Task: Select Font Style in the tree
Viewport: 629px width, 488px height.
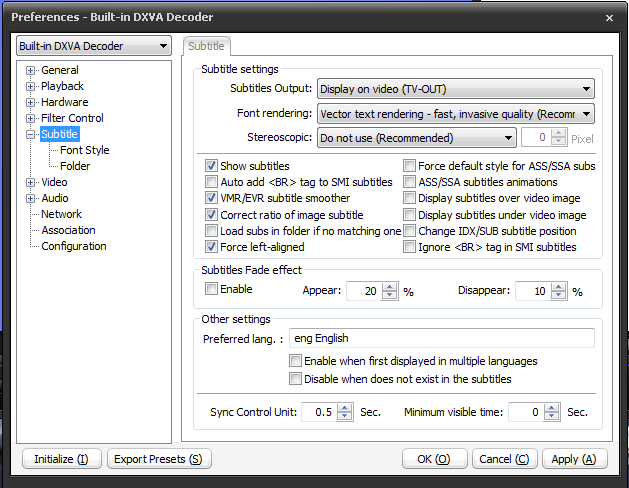Action: [x=85, y=151]
